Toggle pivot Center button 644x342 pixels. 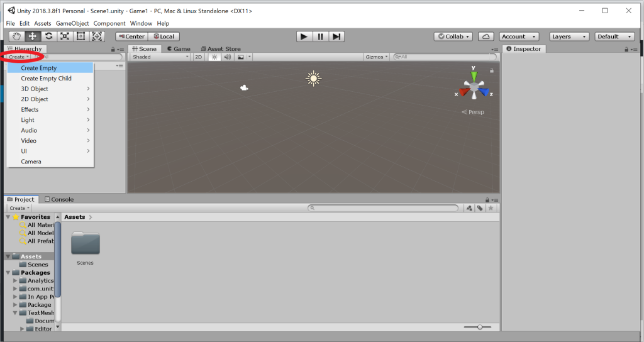click(x=132, y=36)
